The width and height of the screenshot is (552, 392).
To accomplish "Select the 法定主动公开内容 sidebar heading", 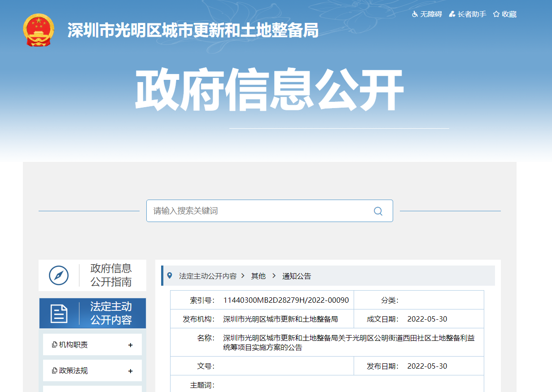I will (x=111, y=313).
